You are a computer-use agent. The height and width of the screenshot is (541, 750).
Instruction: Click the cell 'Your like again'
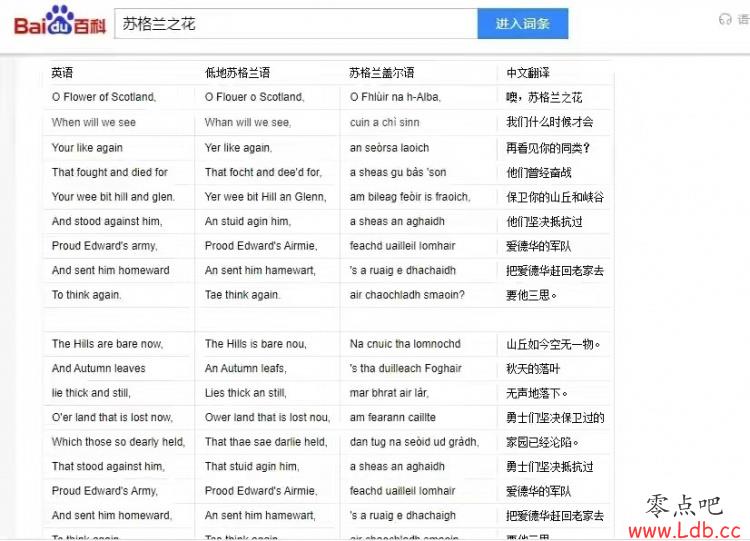tap(87, 148)
